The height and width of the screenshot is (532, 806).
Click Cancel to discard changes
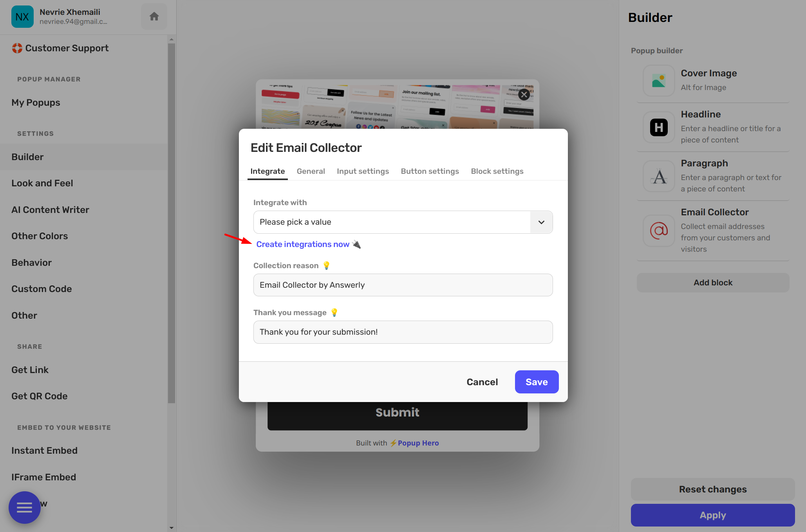[482, 382]
